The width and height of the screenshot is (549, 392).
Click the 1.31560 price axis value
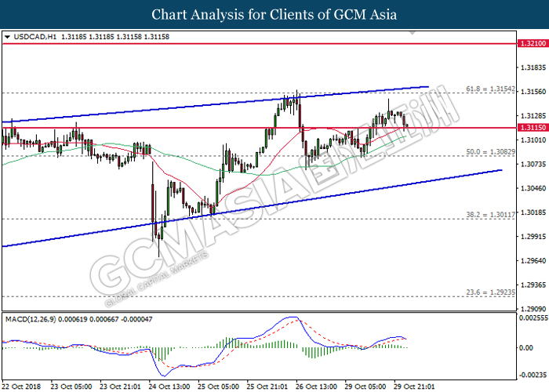tap(533, 92)
